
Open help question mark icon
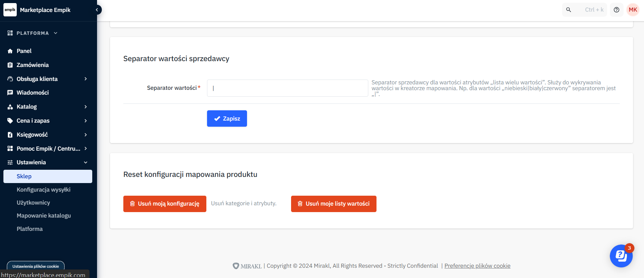[616, 10]
